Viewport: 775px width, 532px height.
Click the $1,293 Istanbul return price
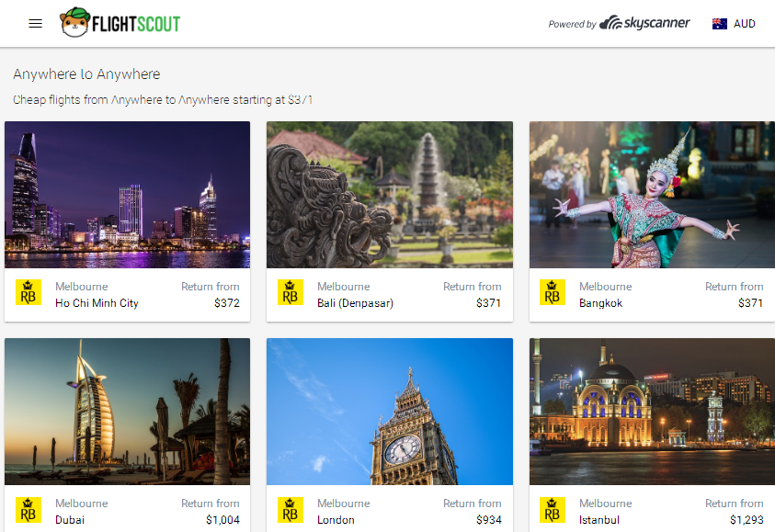pyautogui.click(x=747, y=520)
